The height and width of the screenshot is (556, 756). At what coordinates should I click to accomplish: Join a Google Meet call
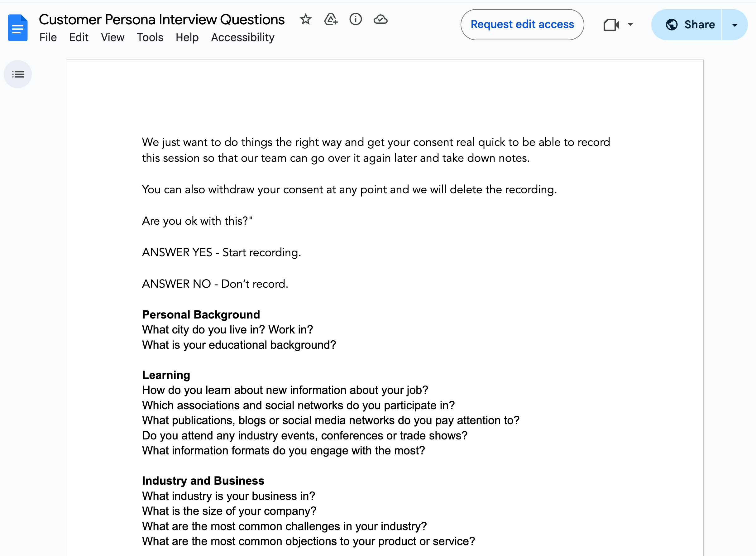click(x=611, y=25)
